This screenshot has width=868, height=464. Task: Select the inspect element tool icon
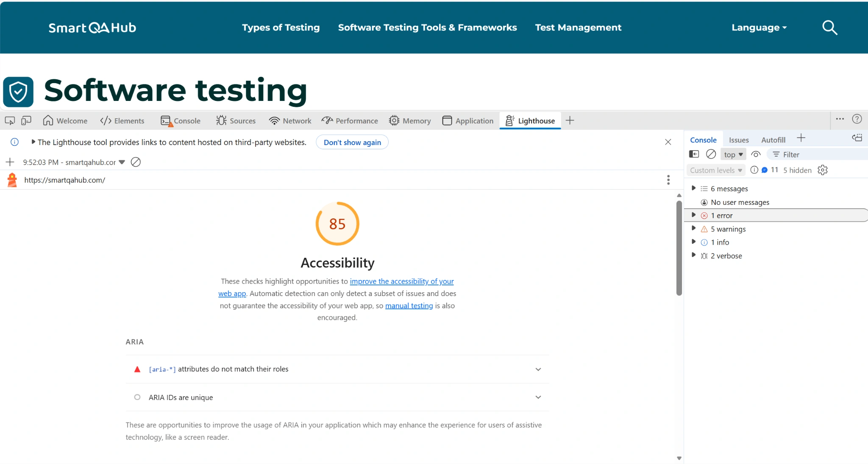pos(9,120)
